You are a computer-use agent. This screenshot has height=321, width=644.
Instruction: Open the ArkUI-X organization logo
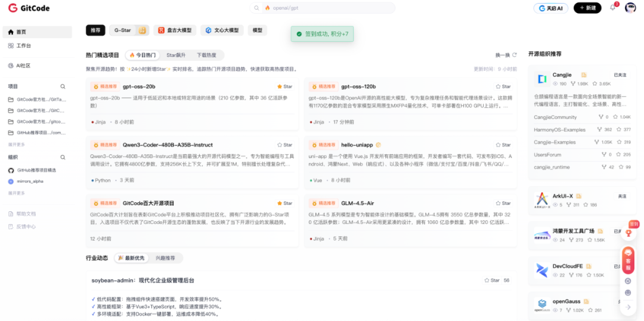tap(541, 200)
